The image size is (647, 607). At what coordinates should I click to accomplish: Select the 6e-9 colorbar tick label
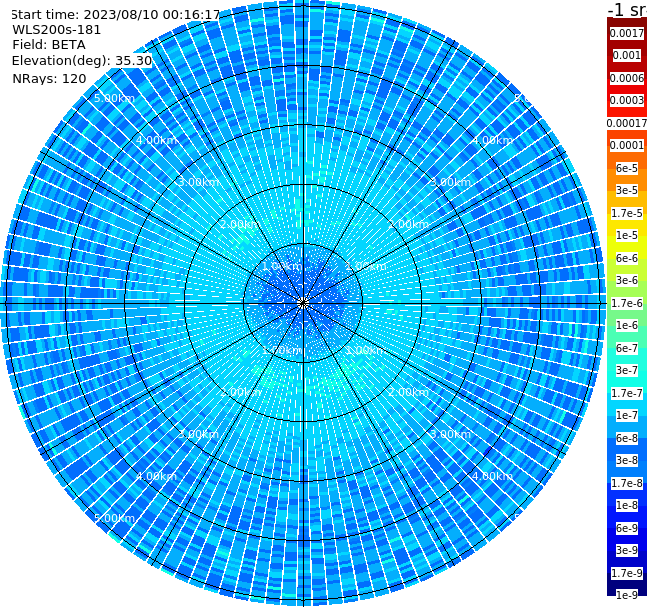627,528
